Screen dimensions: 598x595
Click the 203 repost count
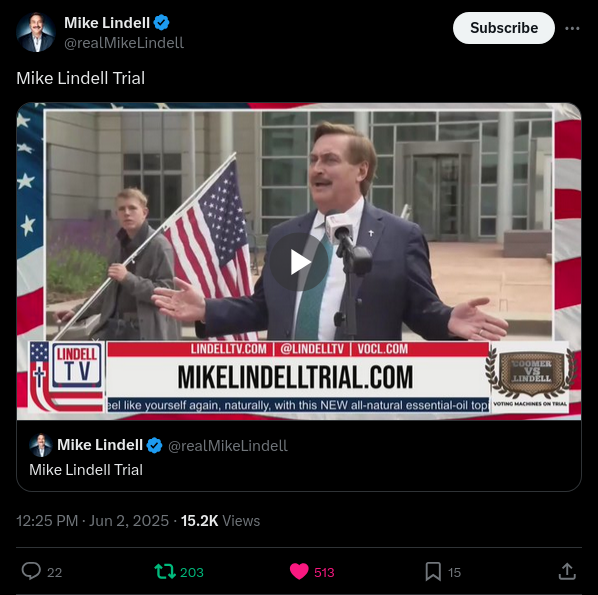click(192, 572)
